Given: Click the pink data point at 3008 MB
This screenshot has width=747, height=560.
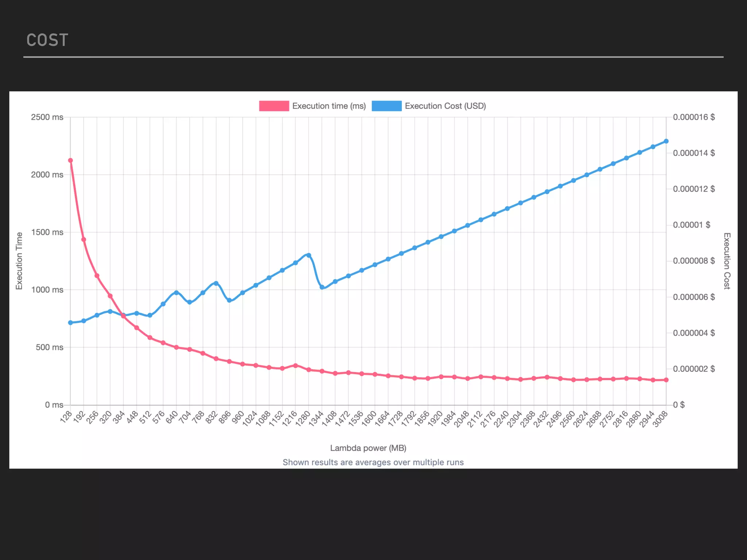Looking at the screenshot, I should 666,380.
